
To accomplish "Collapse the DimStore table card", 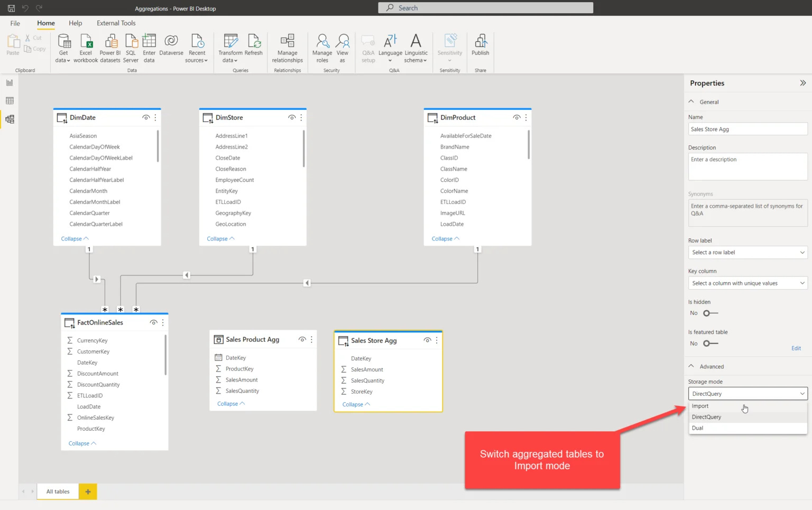I will pyautogui.click(x=220, y=239).
